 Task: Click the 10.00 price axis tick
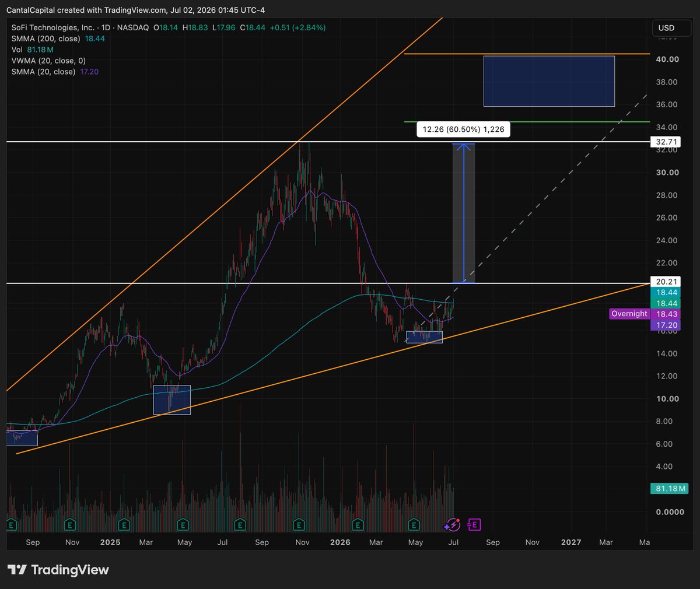667,399
